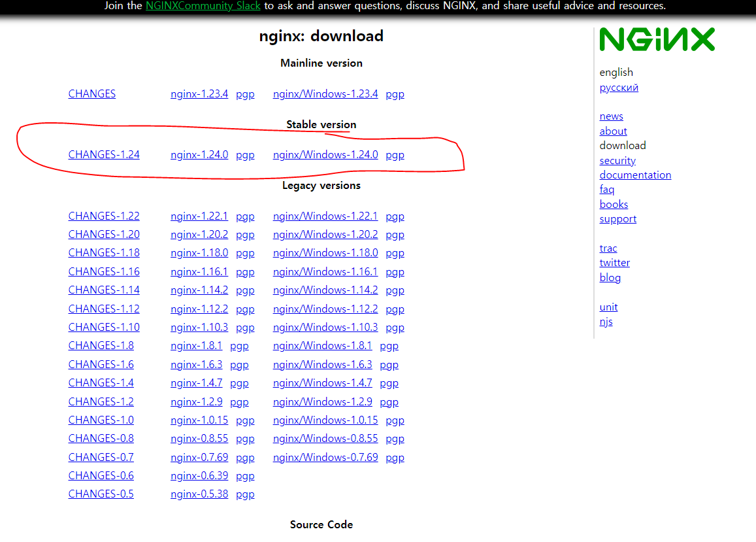Open the twitter link in sidebar
Screen dimensions: 756x542
pyautogui.click(x=615, y=263)
